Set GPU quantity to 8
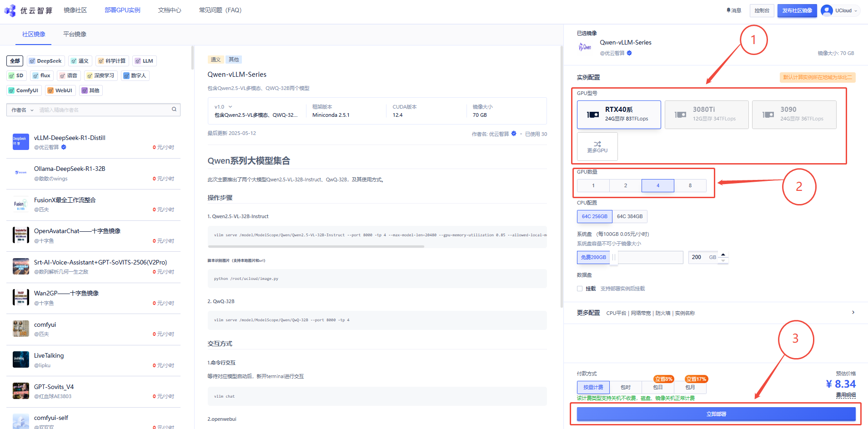Screen dimensions: 868x429 pyautogui.click(x=690, y=185)
